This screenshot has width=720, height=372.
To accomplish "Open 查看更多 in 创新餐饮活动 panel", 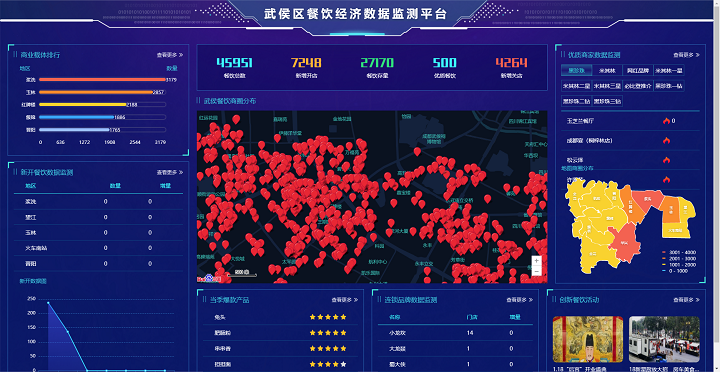I will pos(687,300).
